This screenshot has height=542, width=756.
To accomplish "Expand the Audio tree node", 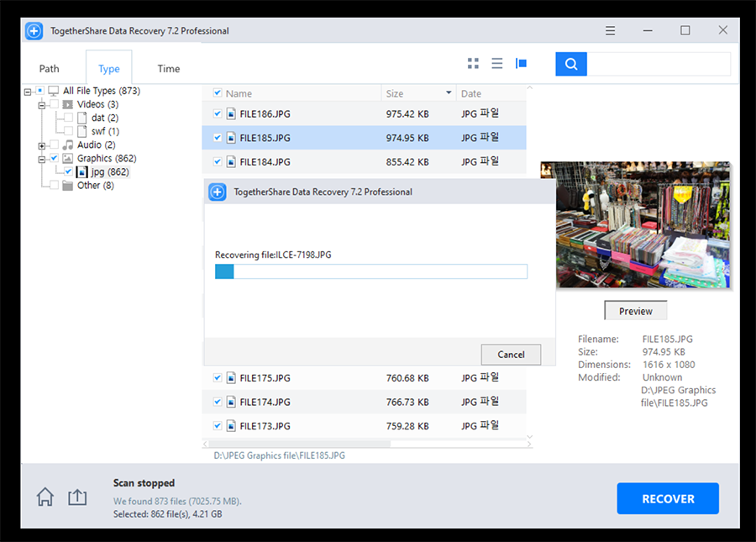I will tap(42, 145).
